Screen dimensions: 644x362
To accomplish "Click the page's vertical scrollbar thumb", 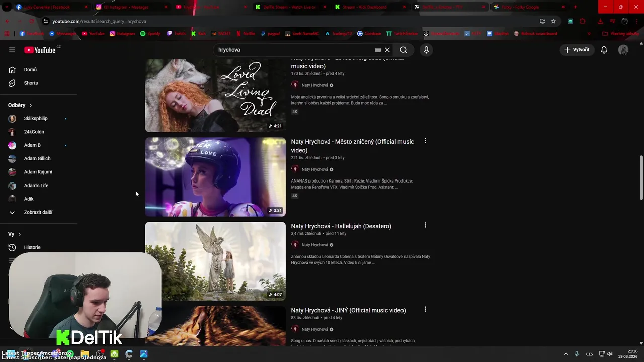I will (x=641, y=177).
